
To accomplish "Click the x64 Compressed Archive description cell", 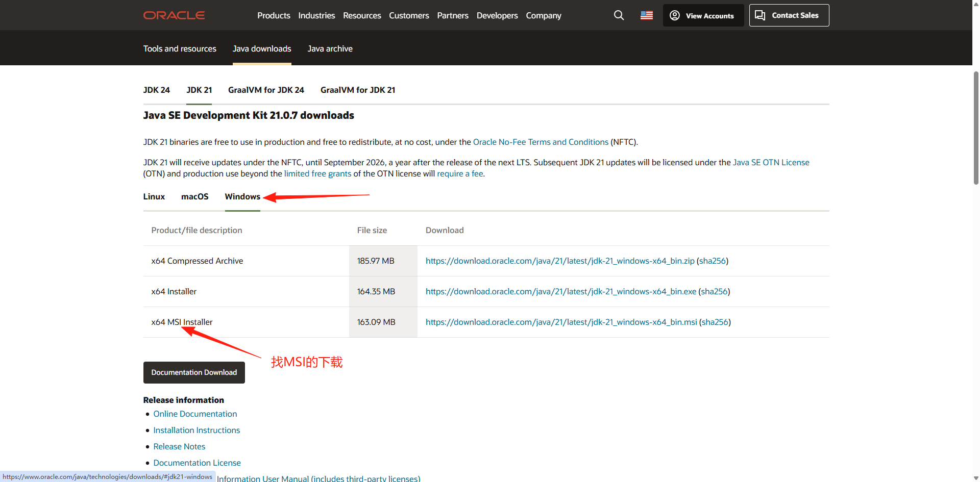I will pyautogui.click(x=246, y=261).
